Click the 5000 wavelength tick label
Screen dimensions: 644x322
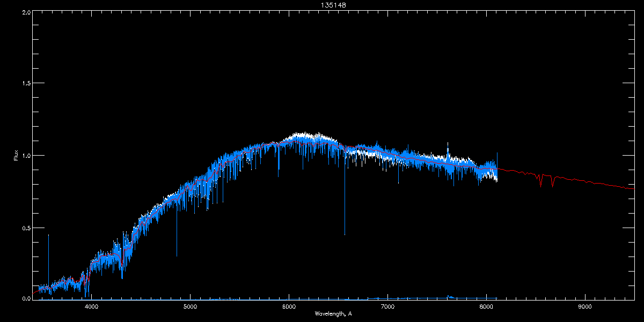coord(191,307)
